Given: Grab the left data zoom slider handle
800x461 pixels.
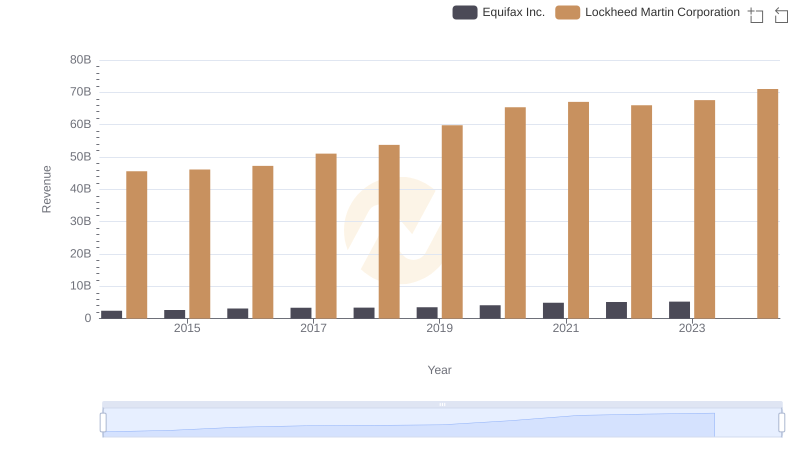Looking at the screenshot, I should pos(103,423).
